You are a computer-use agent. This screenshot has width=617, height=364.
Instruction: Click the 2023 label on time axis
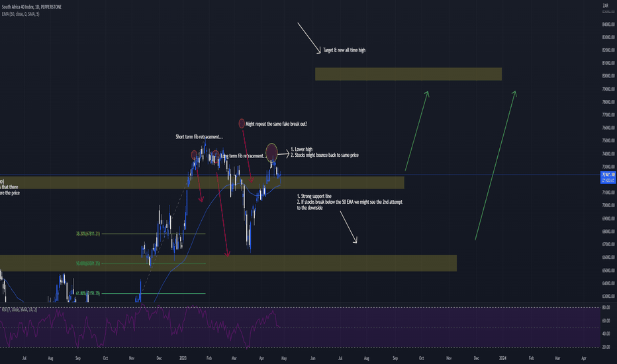tap(183, 359)
